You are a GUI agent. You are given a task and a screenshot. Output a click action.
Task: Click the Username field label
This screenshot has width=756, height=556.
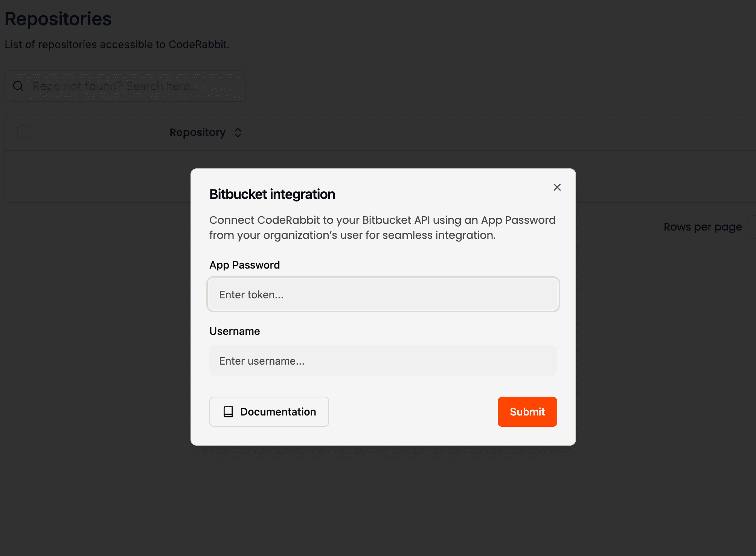point(234,331)
